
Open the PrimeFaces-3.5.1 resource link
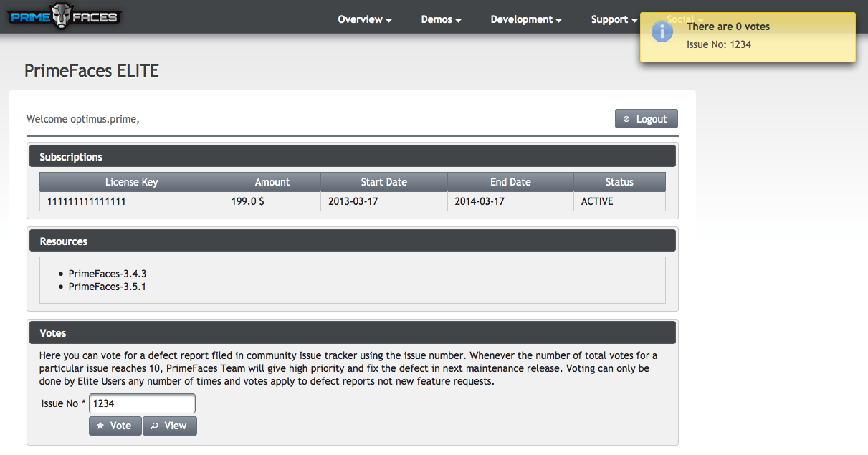108,287
